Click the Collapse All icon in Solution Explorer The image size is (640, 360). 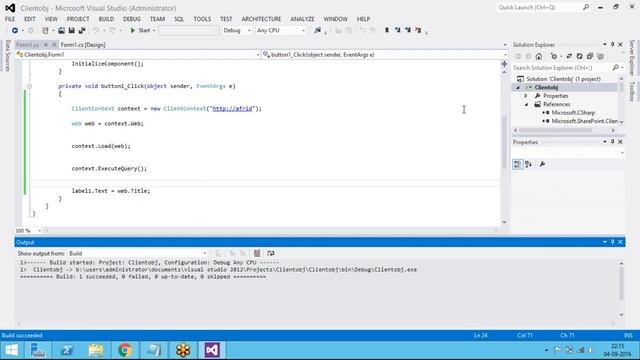(x=590, y=56)
